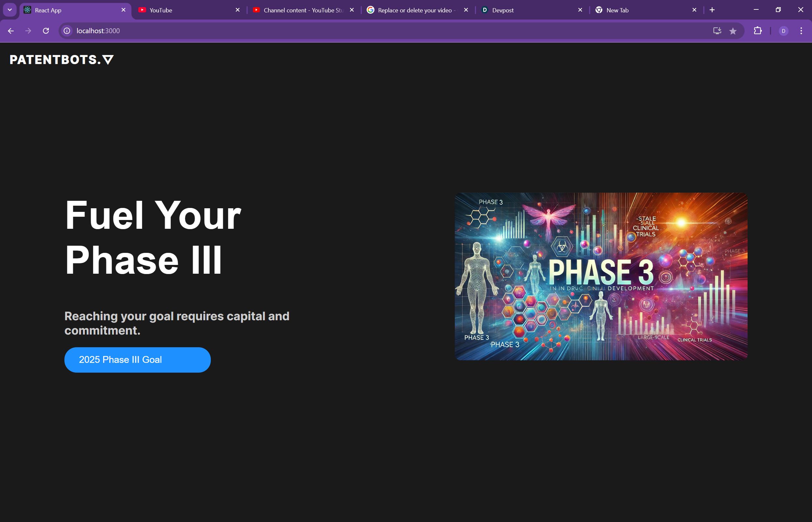The image size is (812, 522).
Task: Reload the page
Action: pos(46,31)
